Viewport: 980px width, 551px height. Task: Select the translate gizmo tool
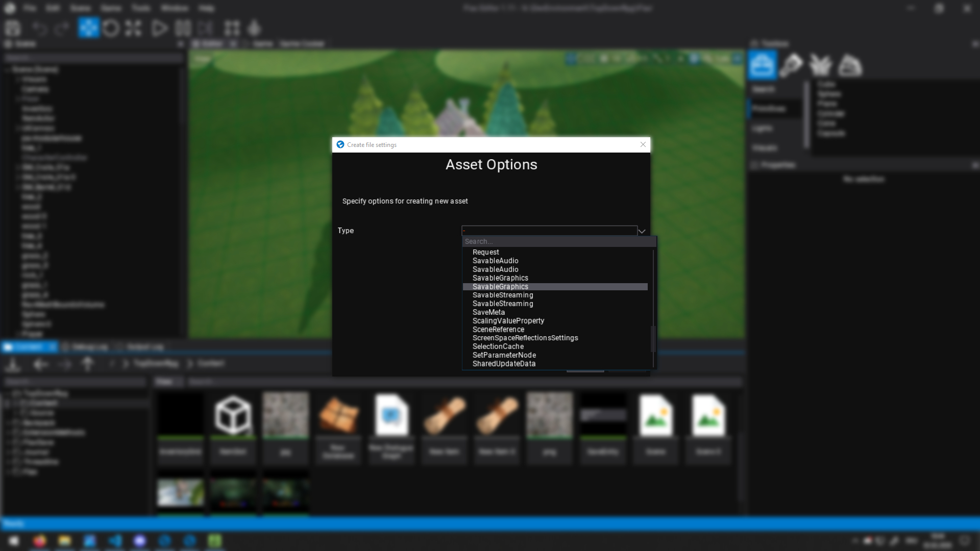pyautogui.click(x=88, y=28)
